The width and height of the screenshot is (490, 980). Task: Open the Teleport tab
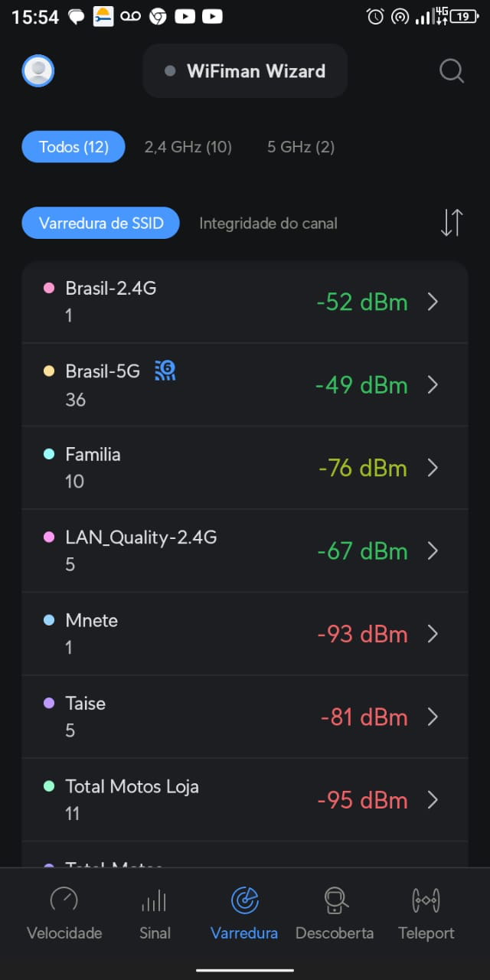click(x=426, y=913)
